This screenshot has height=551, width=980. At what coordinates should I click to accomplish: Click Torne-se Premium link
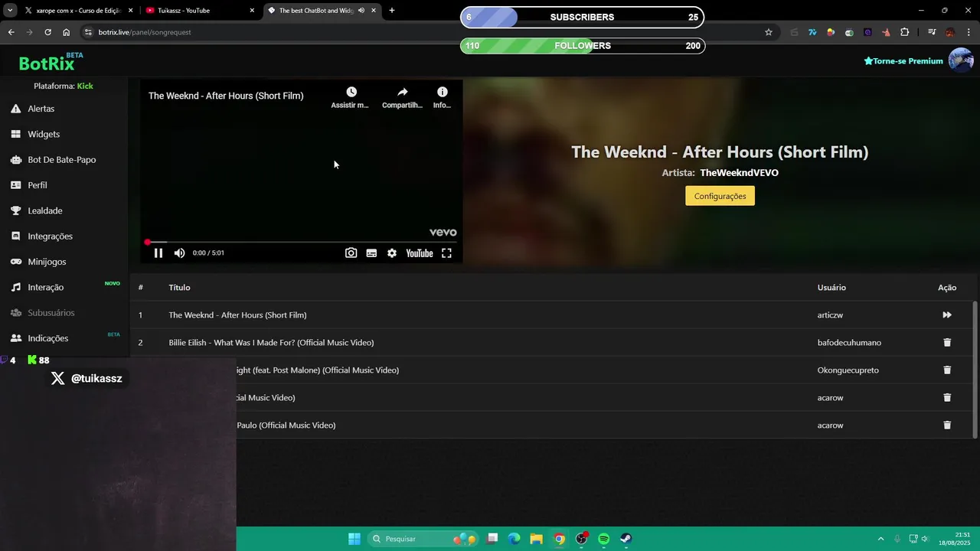pyautogui.click(x=903, y=61)
